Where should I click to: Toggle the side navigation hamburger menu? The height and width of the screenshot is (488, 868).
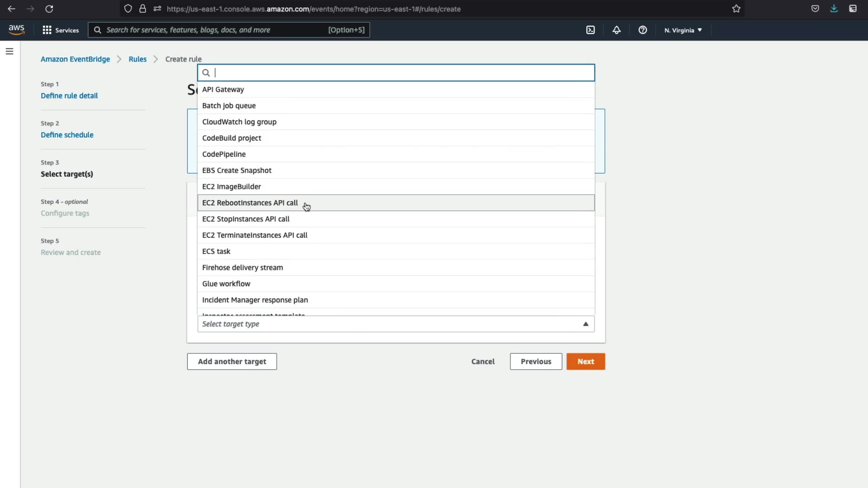pyautogui.click(x=9, y=52)
